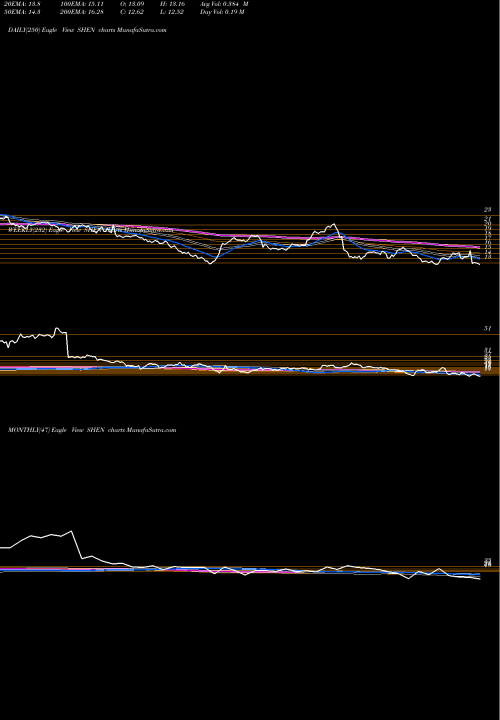Click the 200EMA: 16.28 value
Image resolution: width=500 pixels, height=720 pixels.
(83, 12)
